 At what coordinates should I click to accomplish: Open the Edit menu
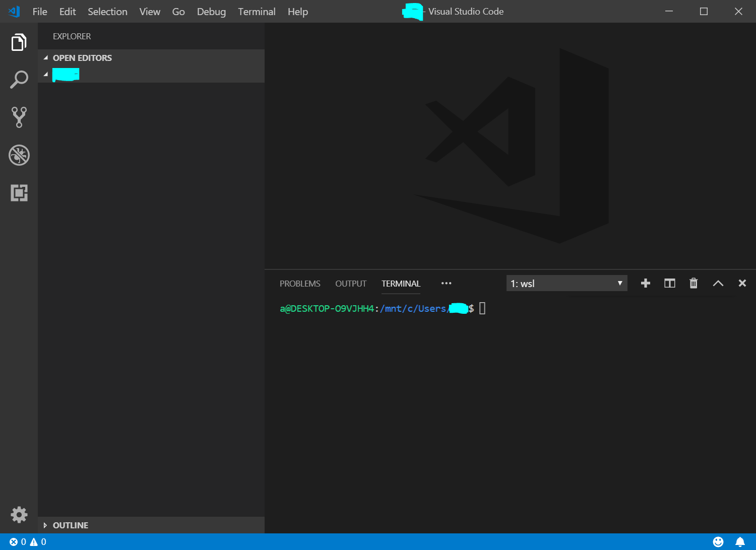point(68,12)
